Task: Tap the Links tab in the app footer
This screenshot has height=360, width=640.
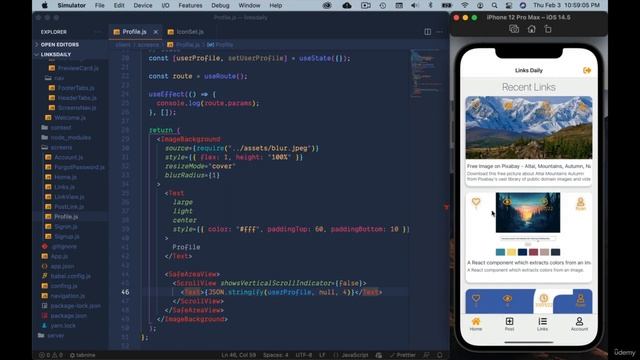Action: pos(542,324)
